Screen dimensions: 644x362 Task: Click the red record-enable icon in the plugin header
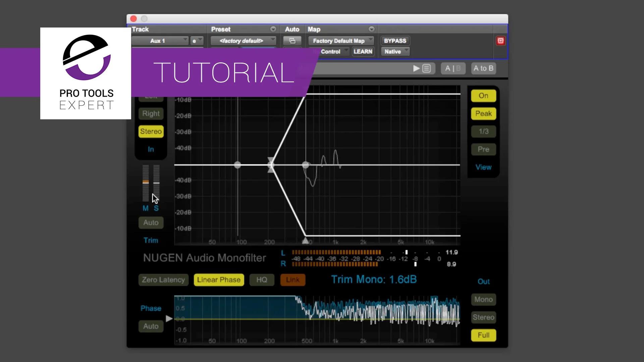click(x=500, y=40)
